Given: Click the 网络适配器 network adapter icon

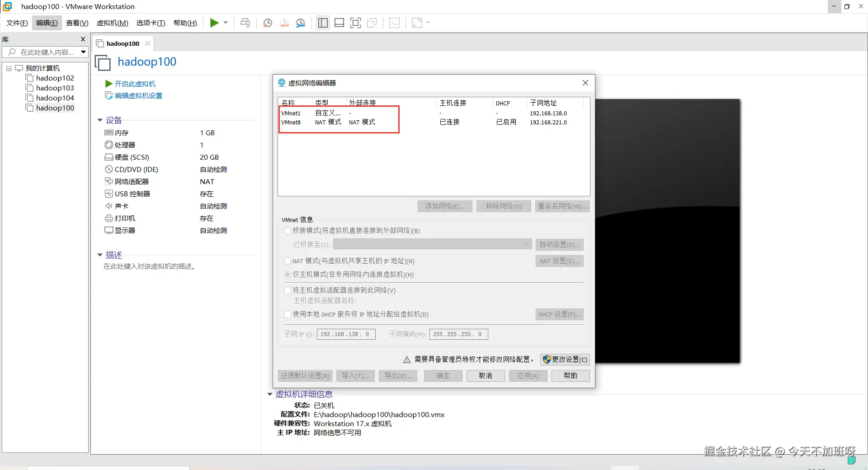Looking at the screenshot, I should pyautogui.click(x=108, y=181).
